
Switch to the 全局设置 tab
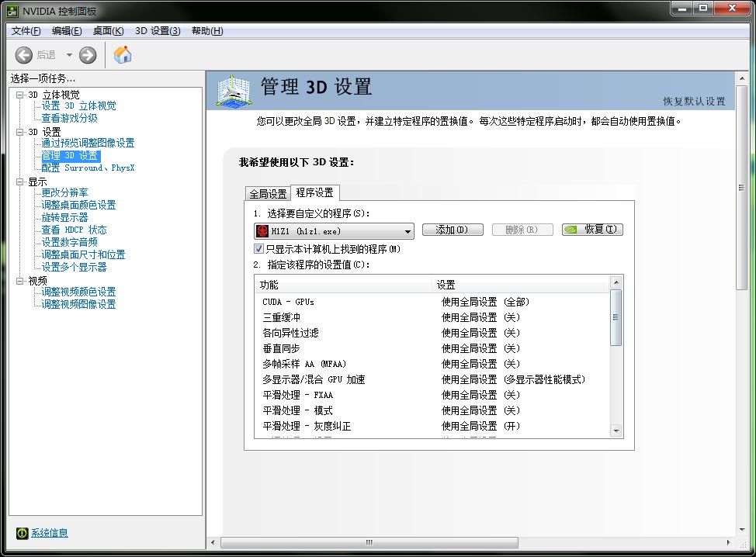tap(267, 193)
